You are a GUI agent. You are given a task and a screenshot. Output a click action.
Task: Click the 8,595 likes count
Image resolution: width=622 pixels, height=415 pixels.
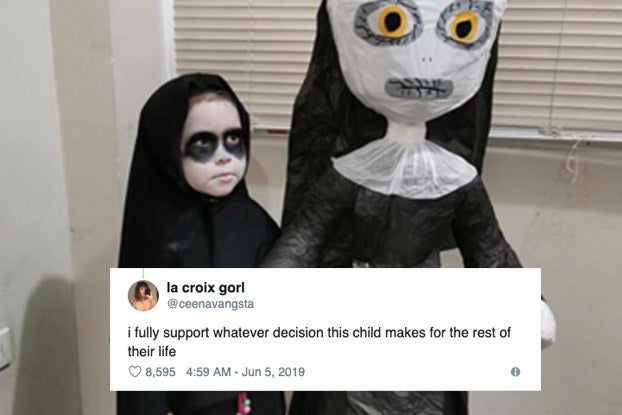(x=160, y=372)
